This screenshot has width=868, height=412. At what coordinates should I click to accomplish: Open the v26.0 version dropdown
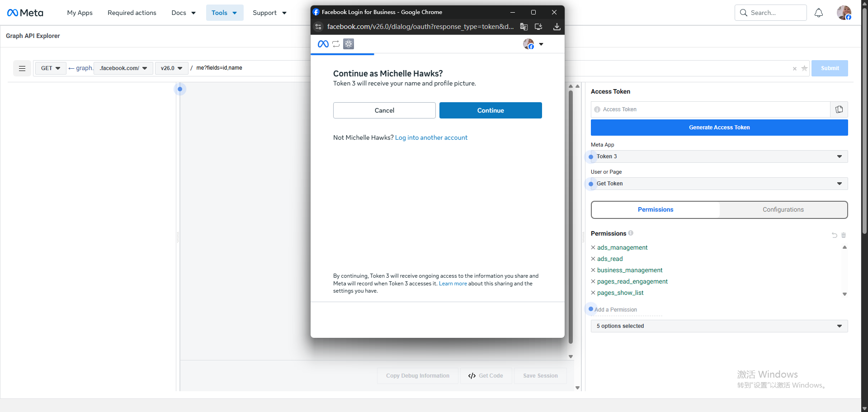coord(171,68)
